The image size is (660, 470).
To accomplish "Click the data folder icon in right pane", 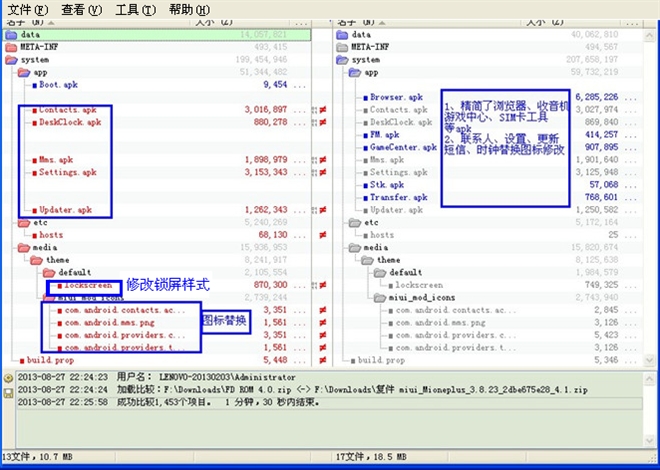I will pos(342,35).
